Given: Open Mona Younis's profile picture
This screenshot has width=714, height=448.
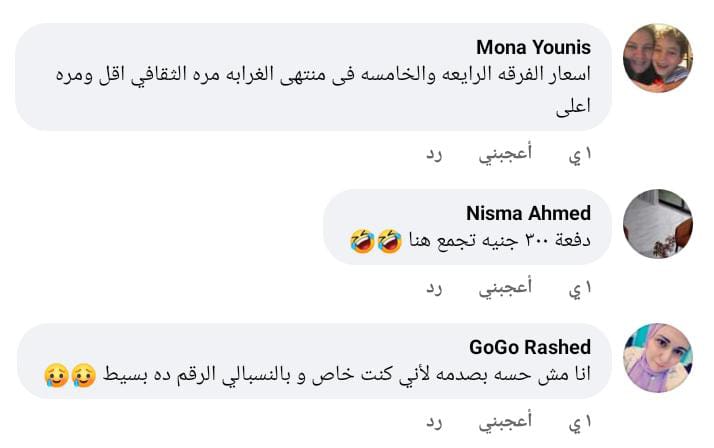Looking at the screenshot, I should coord(657,58).
